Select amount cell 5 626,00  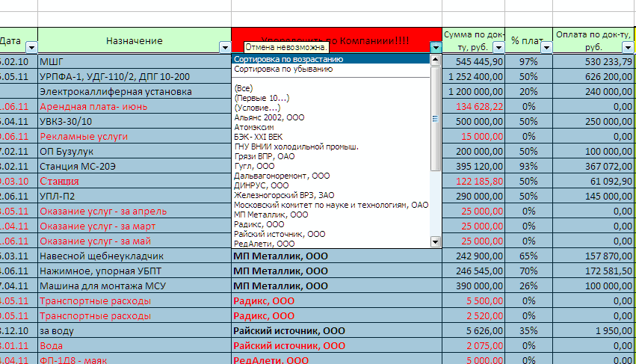(473, 330)
